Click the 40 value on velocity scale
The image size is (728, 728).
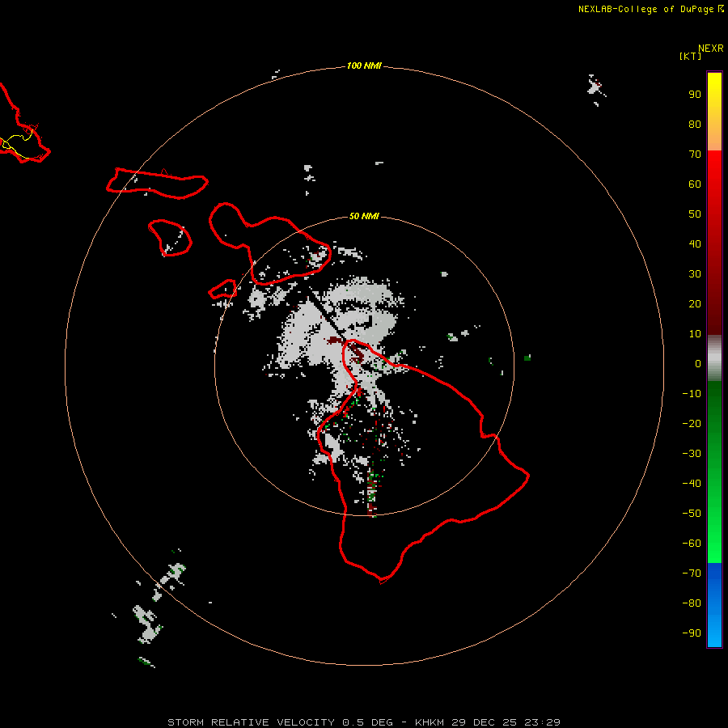tap(695, 243)
